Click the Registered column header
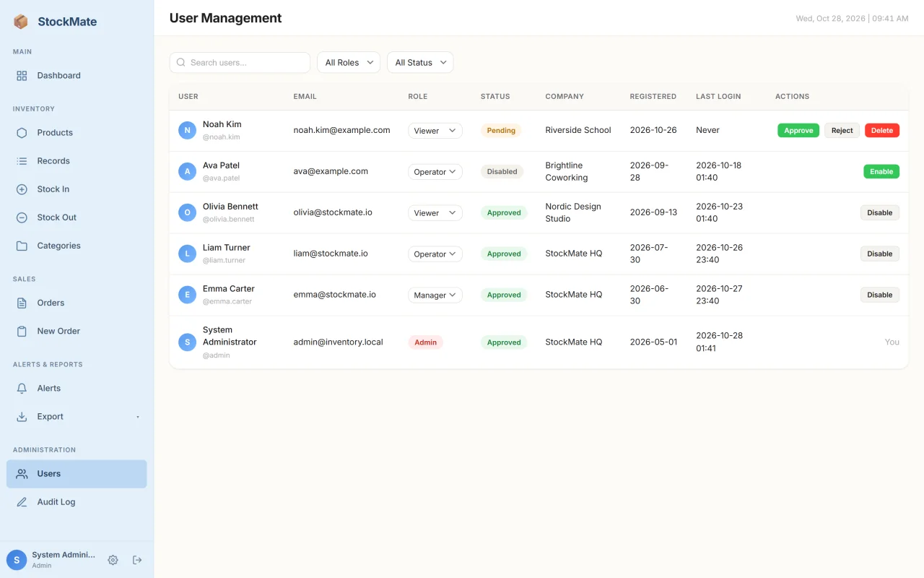This screenshot has height=578, width=924. coord(653,96)
